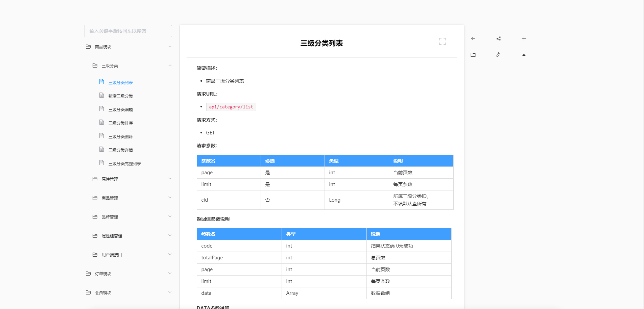Click the 否 cell in cid row

click(x=293, y=200)
